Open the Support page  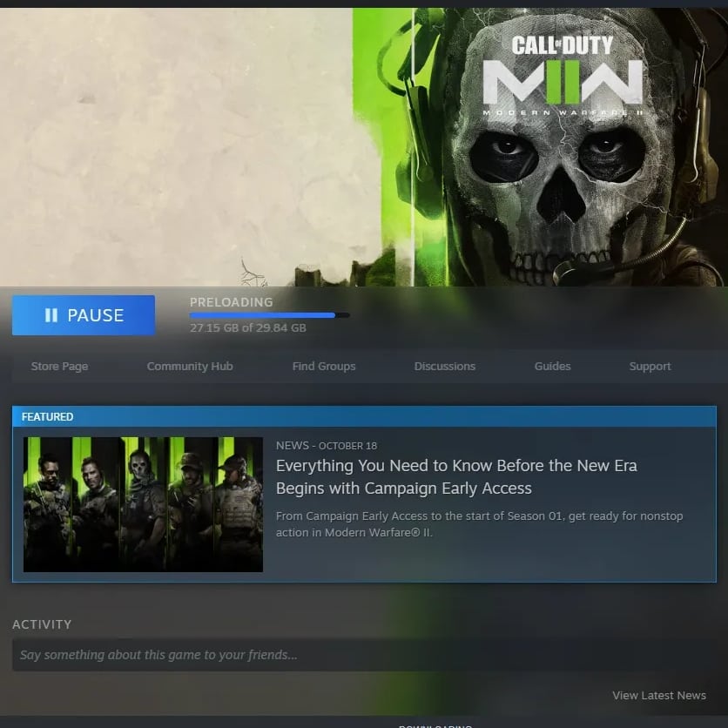(x=650, y=367)
